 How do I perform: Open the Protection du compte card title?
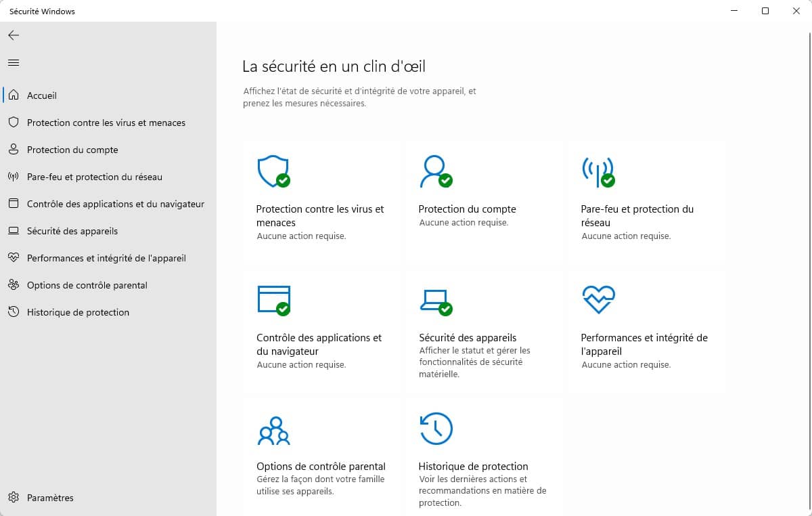coord(467,209)
